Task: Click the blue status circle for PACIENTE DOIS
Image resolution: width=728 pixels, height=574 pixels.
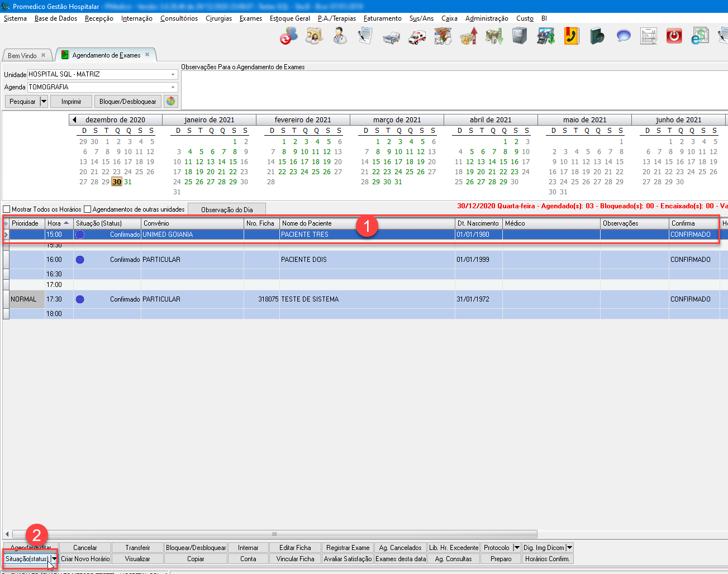Action: 80,260
